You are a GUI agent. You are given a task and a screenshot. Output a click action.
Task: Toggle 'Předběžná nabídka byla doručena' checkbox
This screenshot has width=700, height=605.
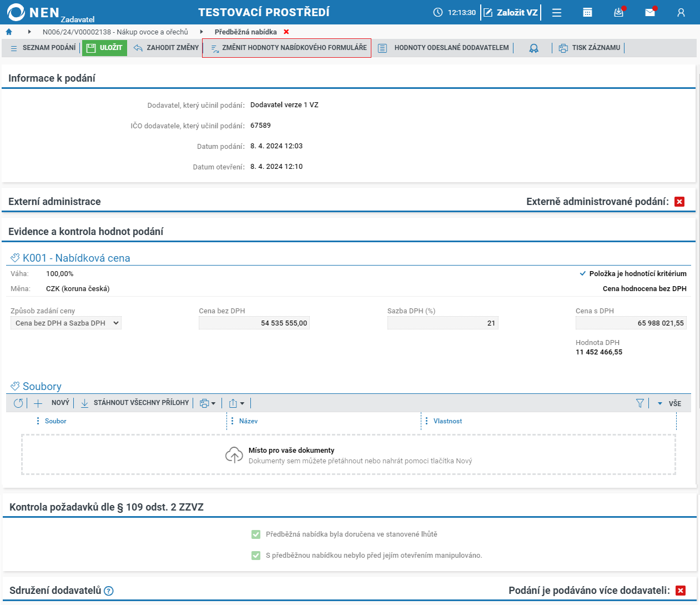[256, 534]
